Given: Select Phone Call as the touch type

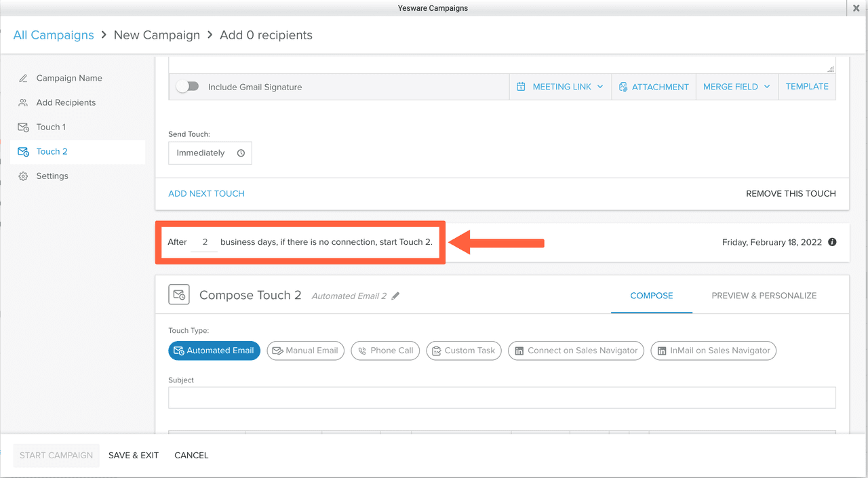Looking at the screenshot, I should (x=385, y=351).
